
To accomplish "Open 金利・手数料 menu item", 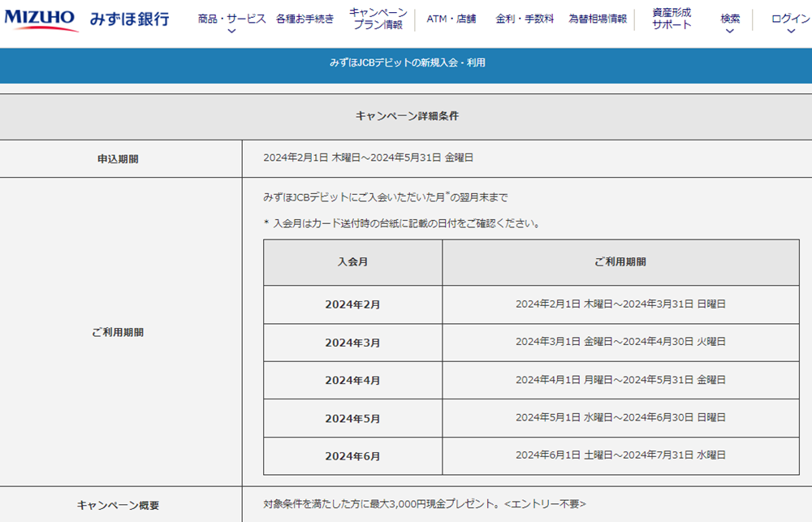I will tap(525, 19).
